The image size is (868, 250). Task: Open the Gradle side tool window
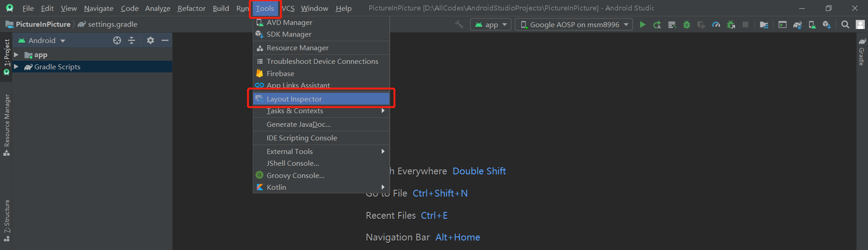click(862, 52)
